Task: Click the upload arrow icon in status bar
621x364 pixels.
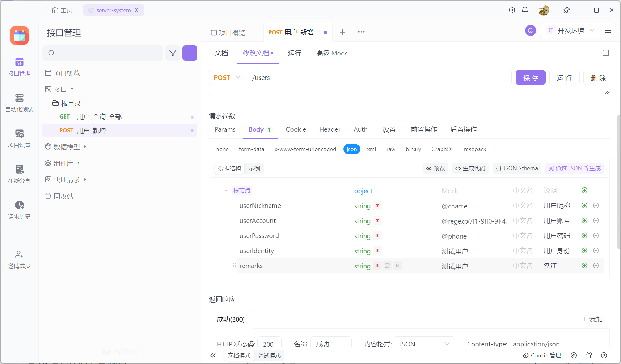Action: pos(574,355)
